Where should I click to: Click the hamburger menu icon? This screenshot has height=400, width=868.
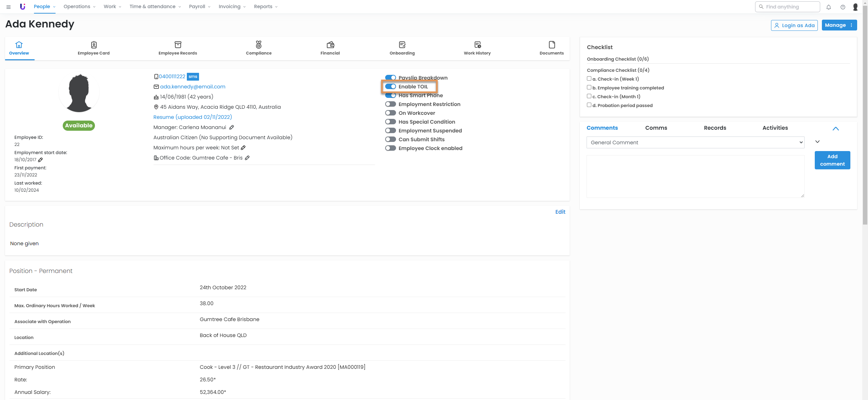click(x=8, y=7)
